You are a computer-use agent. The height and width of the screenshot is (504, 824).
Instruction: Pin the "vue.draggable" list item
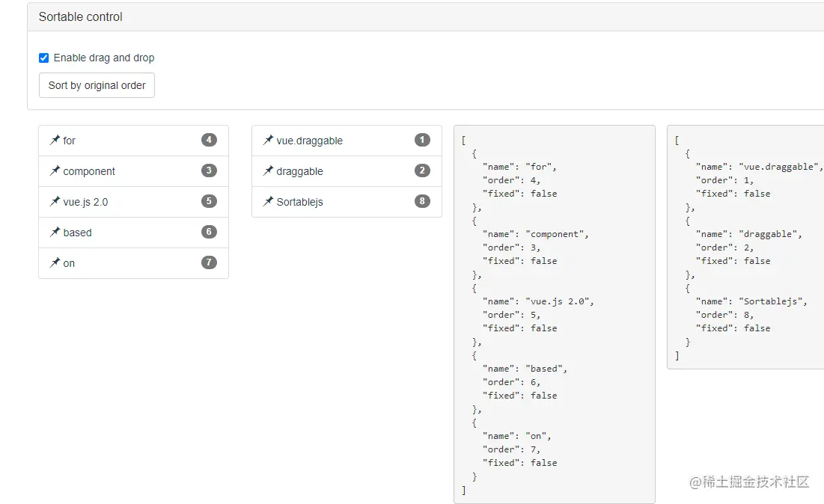[x=268, y=141]
